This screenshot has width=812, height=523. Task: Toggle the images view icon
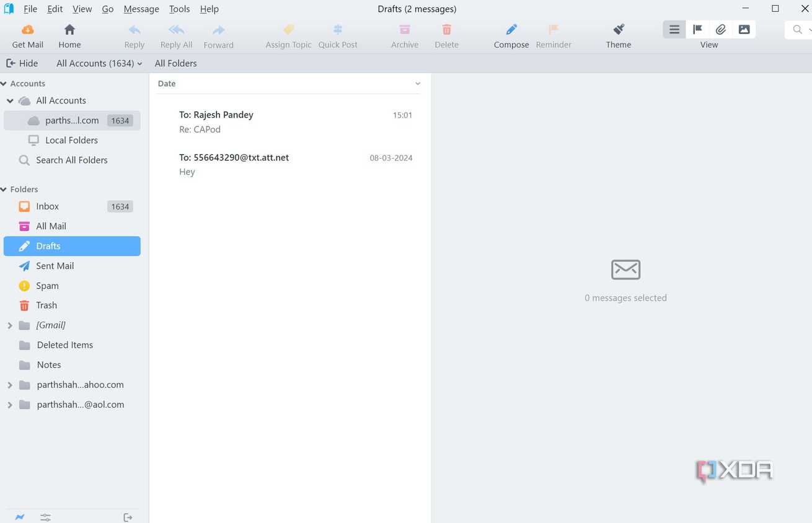point(744,29)
